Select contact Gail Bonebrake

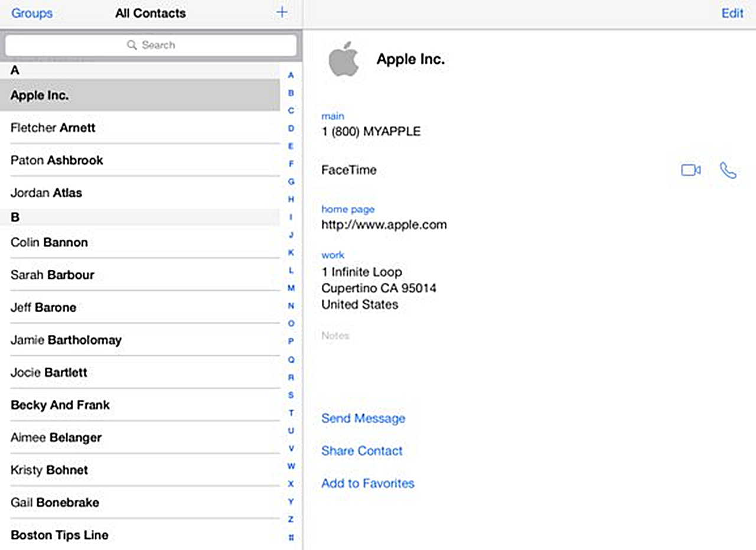click(140, 502)
